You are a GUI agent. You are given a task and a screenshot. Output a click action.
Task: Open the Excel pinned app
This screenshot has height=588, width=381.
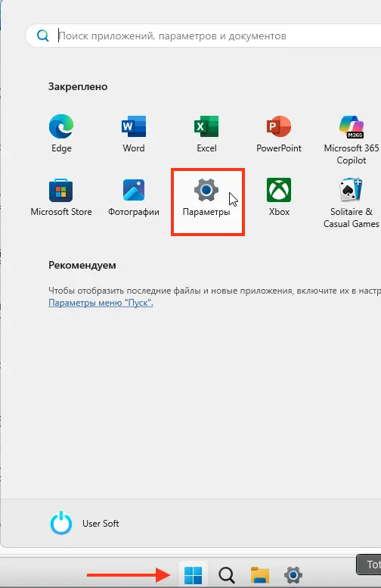pos(206,133)
